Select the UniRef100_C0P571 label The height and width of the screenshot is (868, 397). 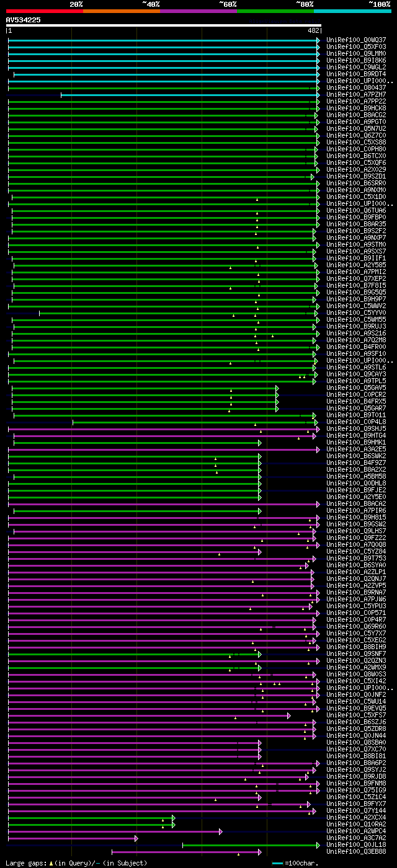coord(356,613)
